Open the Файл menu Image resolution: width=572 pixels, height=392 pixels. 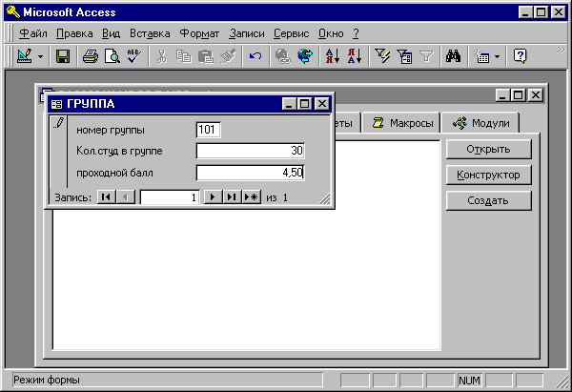point(32,33)
